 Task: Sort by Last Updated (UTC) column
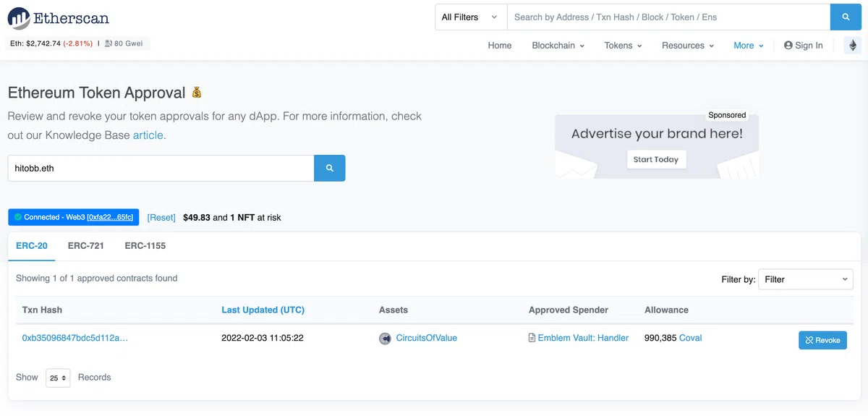coord(263,310)
